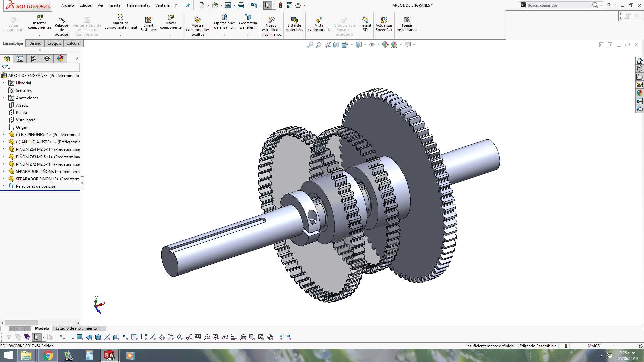This screenshot has width=644, height=362.
Task: Open DisplayManager tab icon
Action: point(60,59)
